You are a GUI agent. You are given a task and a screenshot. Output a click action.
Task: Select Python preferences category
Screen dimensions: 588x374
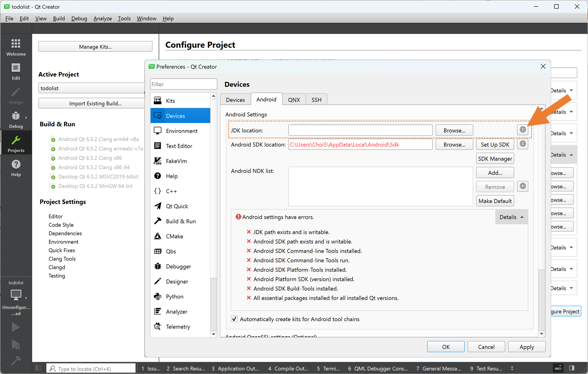click(x=180, y=297)
